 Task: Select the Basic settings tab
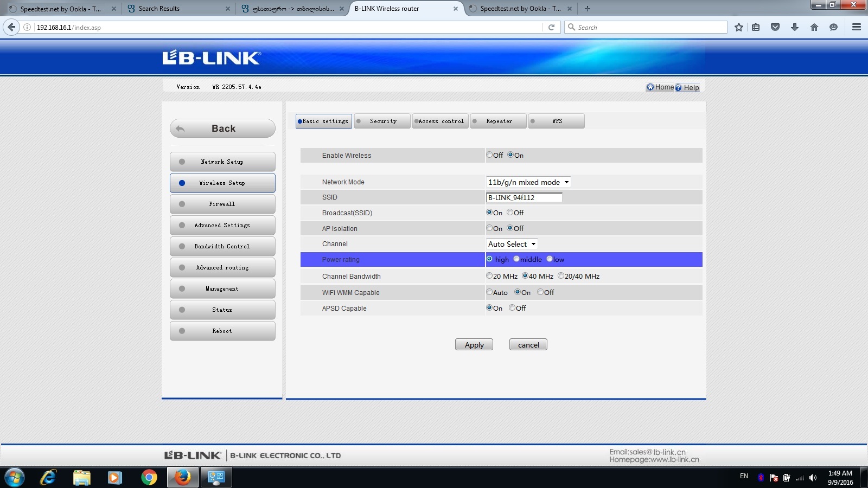click(x=324, y=121)
